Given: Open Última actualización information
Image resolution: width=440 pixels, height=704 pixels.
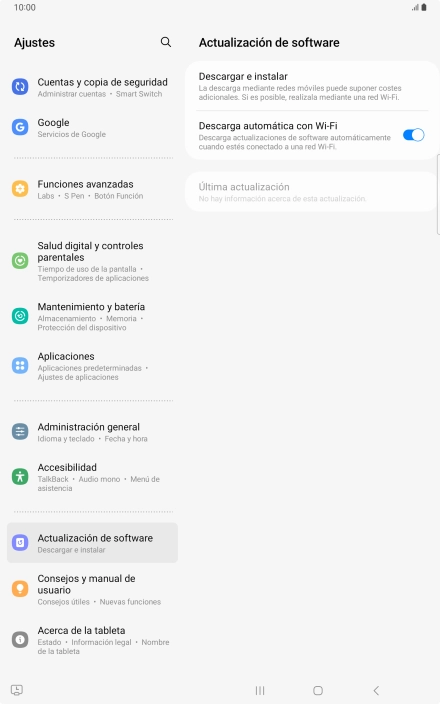Looking at the screenshot, I should tap(312, 192).
